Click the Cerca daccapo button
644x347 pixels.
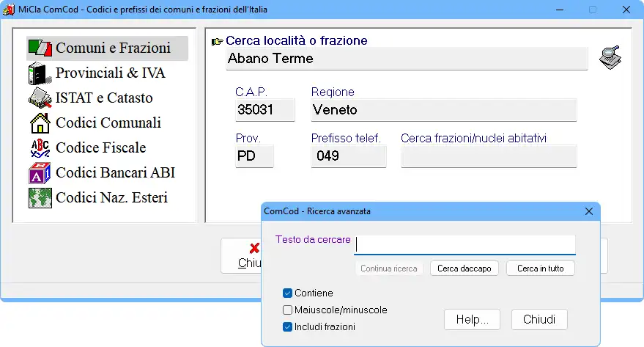point(464,269)
